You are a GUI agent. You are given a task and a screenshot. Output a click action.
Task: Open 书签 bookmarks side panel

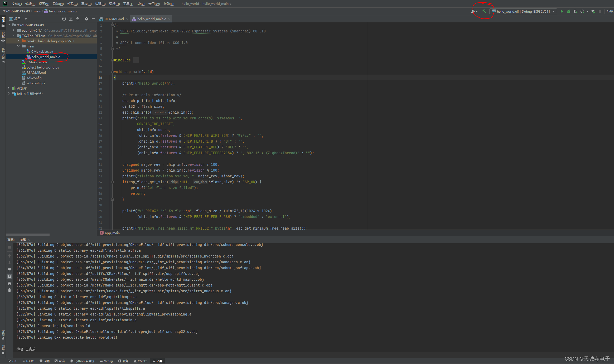[3, 350]
